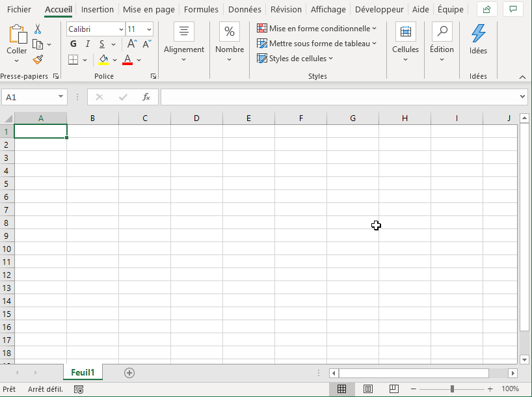The width and height of the screenshot is (532, 397).
Task: Copy selection using the Copier icon
Action: pos(38,44)
